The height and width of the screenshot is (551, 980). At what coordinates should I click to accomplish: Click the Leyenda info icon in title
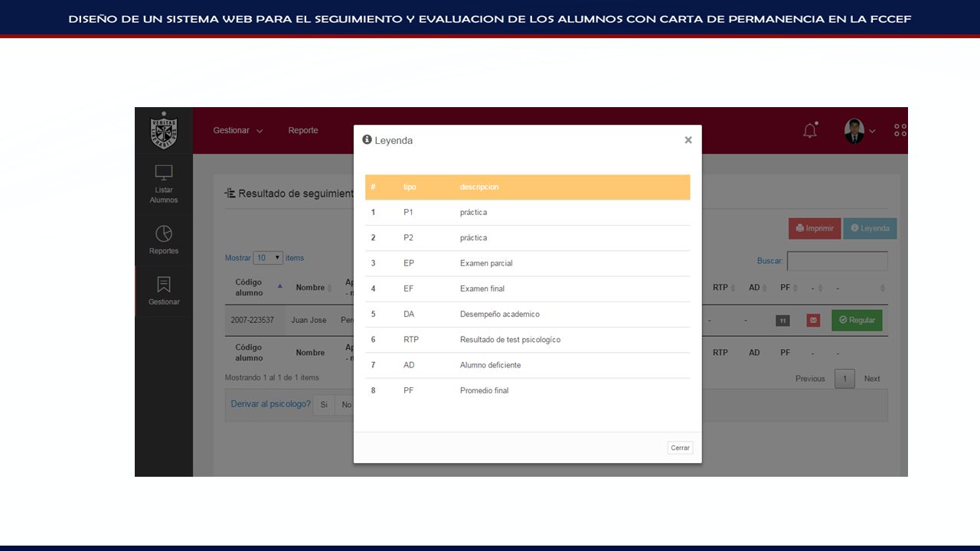367,140
